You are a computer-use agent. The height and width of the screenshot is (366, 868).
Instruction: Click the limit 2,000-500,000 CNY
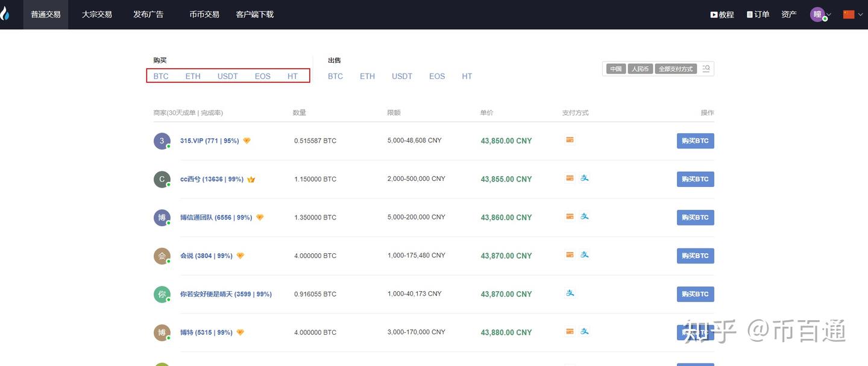pyautogui.click(x=417, y=178)
